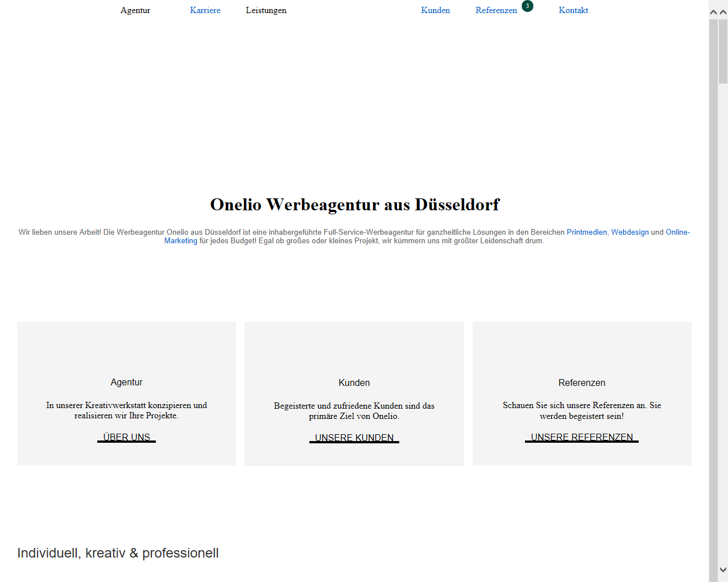Click the UNSERE KUNDEN button
The width and height of the screenshot is (728, 582).
[x=354, y=438]
